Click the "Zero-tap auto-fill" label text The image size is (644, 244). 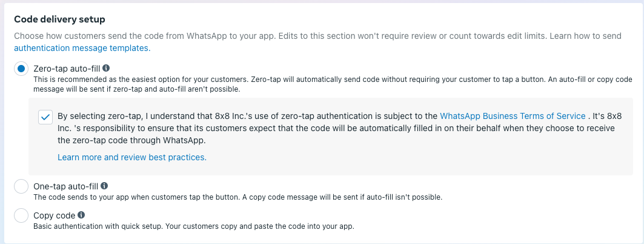coord(67,69)
